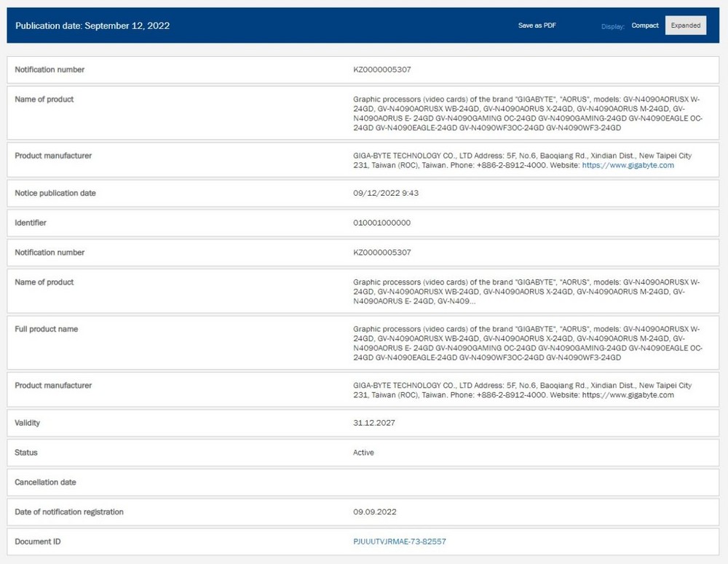This screenshot has height=564, width=728.
Task: Select notice publication date value 09/12/2022 9:43
Action: (x=386, y=193)
